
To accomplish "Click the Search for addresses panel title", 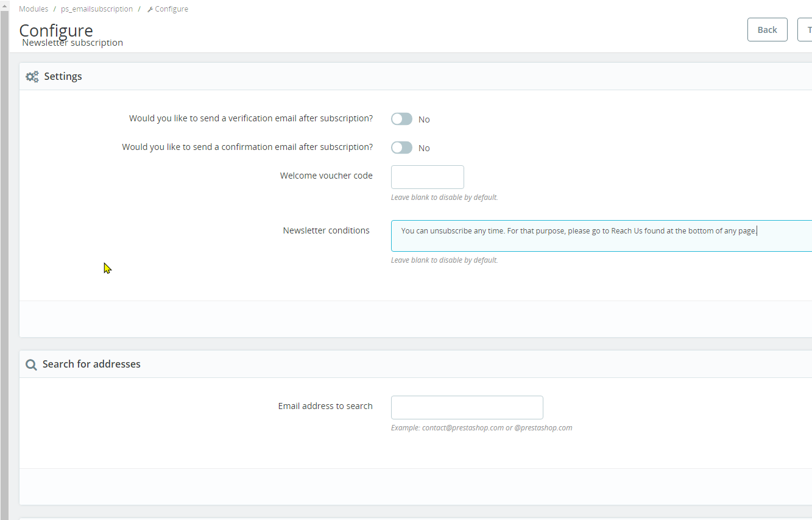I will click(x=91, y=364).
